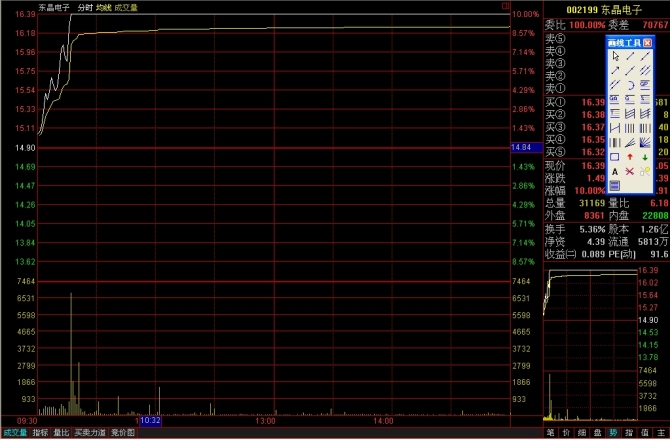Show the 买卖力道 tab
670x440 pixels.
click(x=90, y=433)
